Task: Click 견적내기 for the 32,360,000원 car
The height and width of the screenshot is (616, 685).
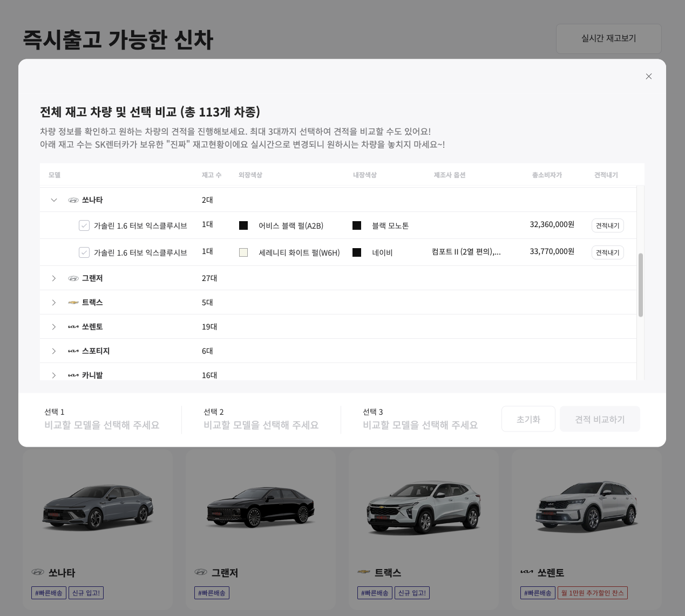Action: [x=608, y=225]
